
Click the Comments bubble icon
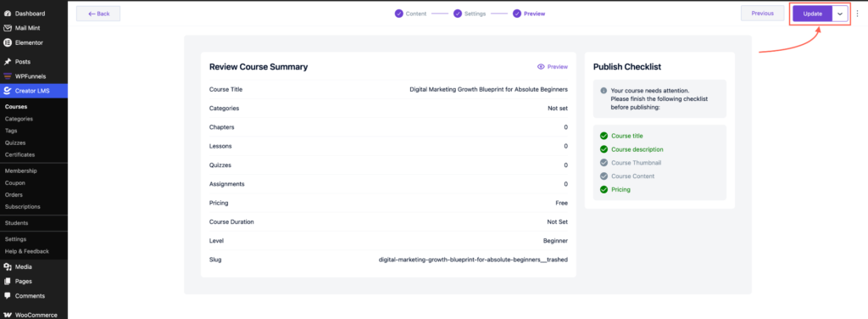coord(8,296)
